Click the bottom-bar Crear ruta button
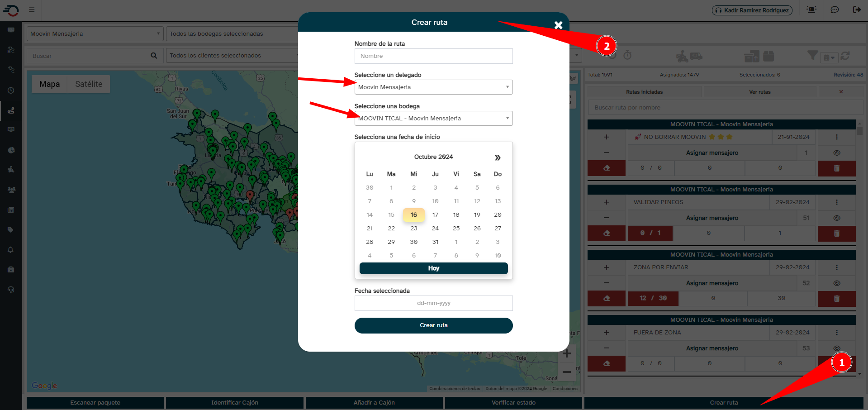The width and height of the screenshot is (868, 410). tap(724, 403)
